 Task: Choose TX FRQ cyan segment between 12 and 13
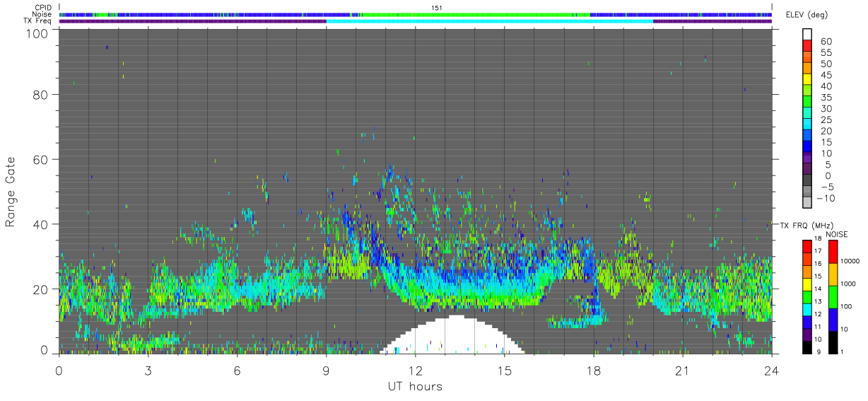pos(807,309)
